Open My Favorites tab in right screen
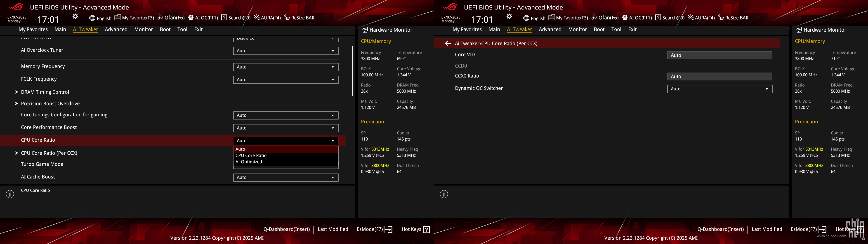 coord(467,30)
